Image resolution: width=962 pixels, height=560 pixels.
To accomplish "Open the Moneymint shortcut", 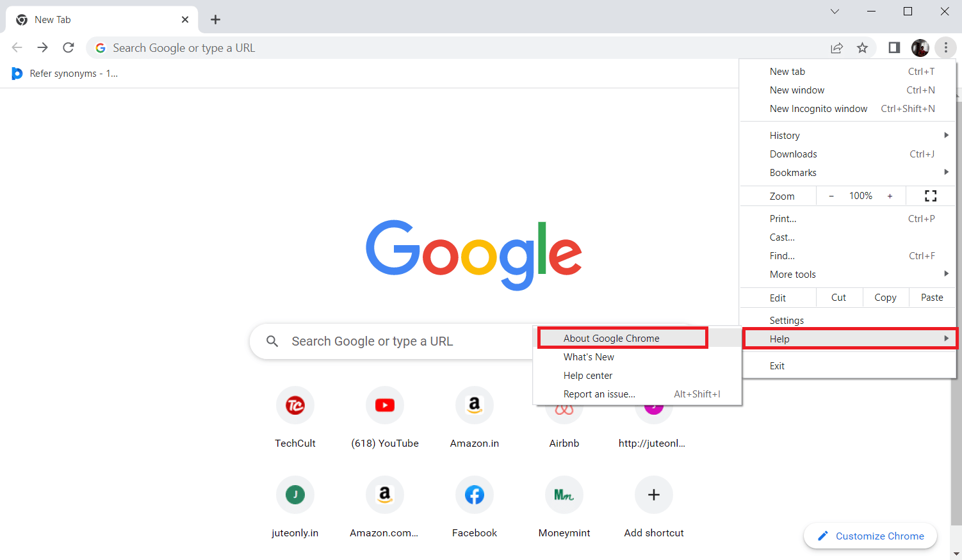I will [x=564, y=507].
